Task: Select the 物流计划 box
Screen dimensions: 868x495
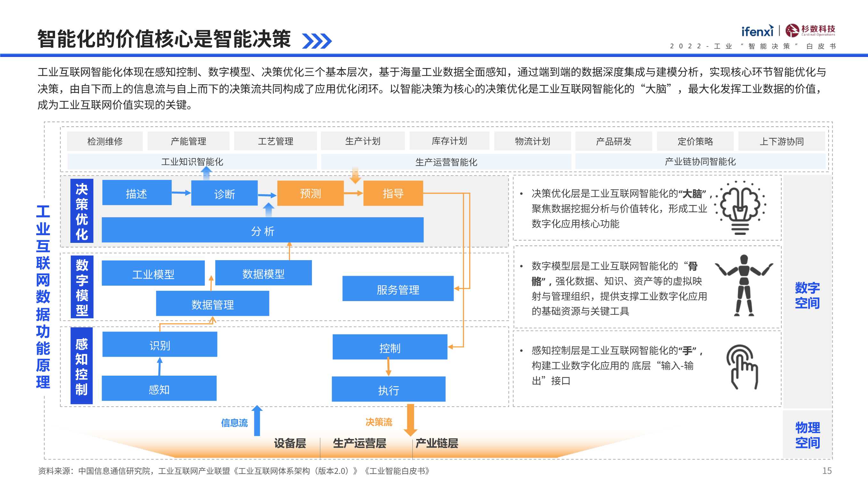Action: pos(532,141)
